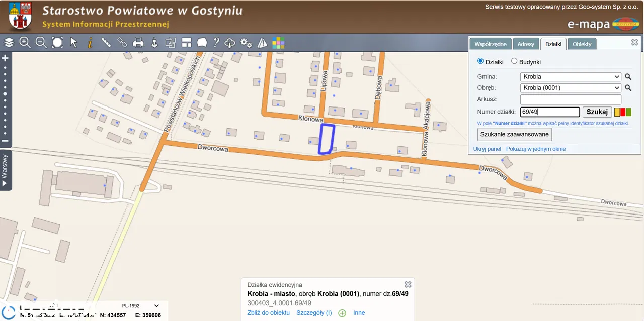Select the ruler measurement tool
The width and height of the screenshot is (644, 321).
(x=106, y=43)
